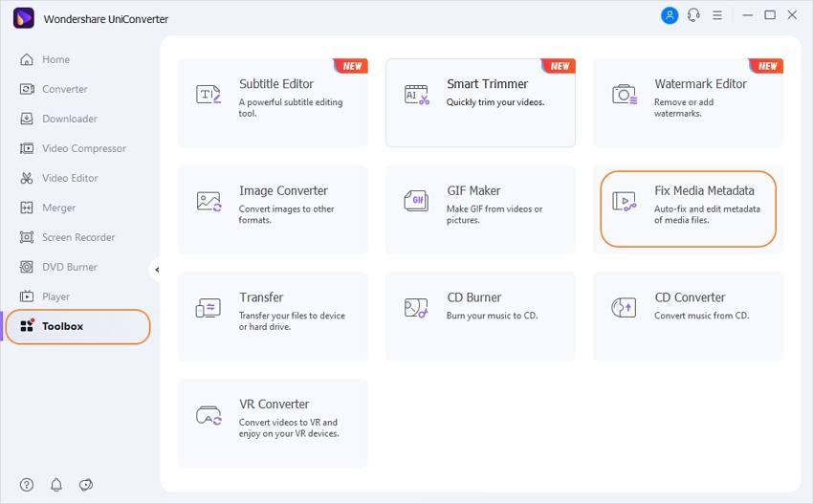The width and height of the screenshot is (813, 504).
Task: Open the hamburger menu icon
Action: point(717,15)
